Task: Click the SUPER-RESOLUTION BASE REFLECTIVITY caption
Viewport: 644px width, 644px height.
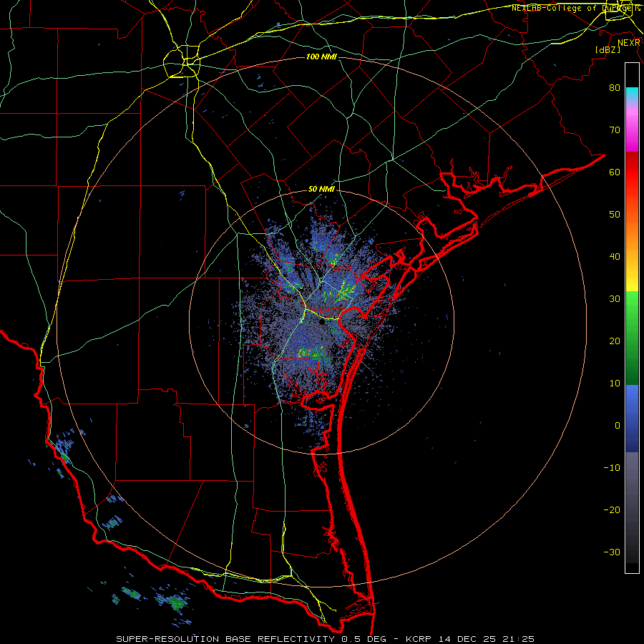Action: click(225, 639)
